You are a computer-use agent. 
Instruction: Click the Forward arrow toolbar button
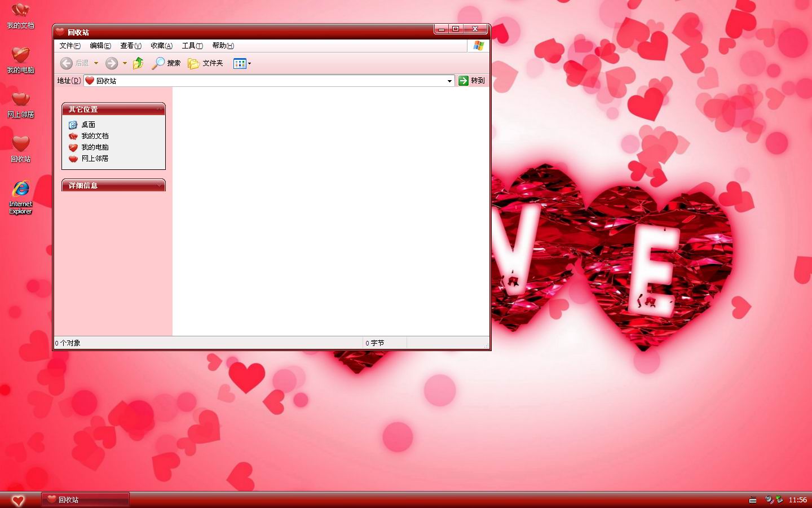[x=112, y=63]
